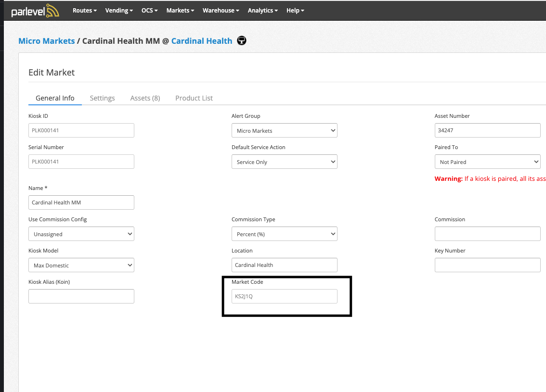Click the Market Code label
This screenshot has height=392, width=546.
click(247, 282)
